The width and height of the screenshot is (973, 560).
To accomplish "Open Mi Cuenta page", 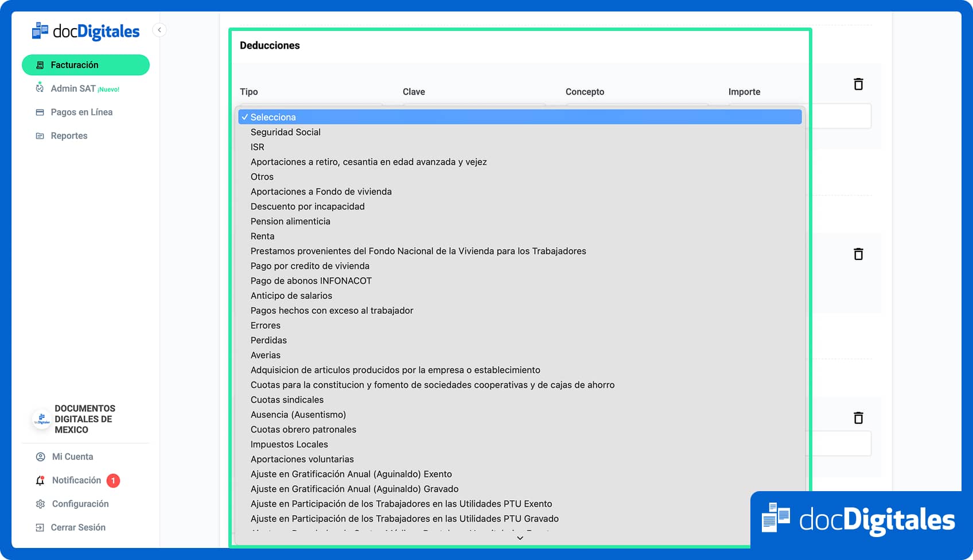I will coord(72,457).
